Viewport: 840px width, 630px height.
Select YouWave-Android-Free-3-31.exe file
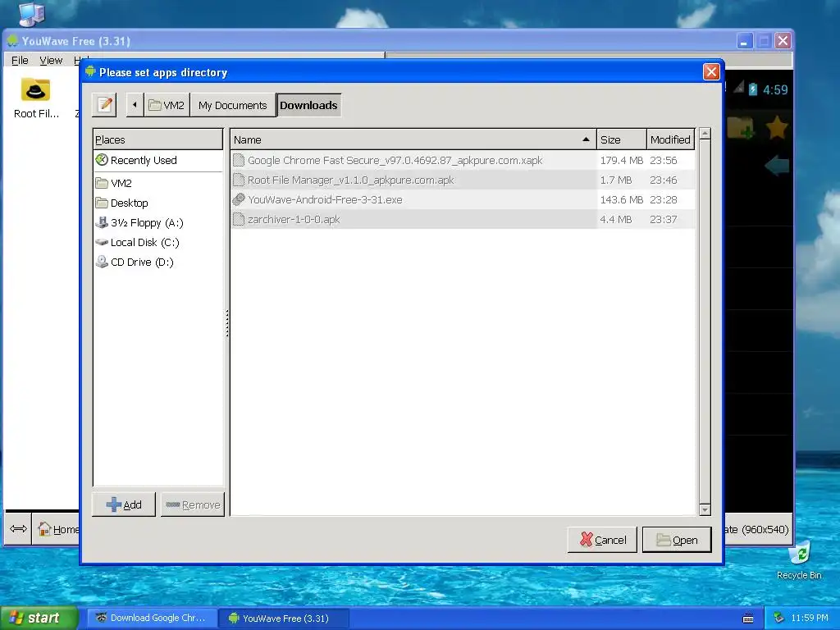click(463, 200)
